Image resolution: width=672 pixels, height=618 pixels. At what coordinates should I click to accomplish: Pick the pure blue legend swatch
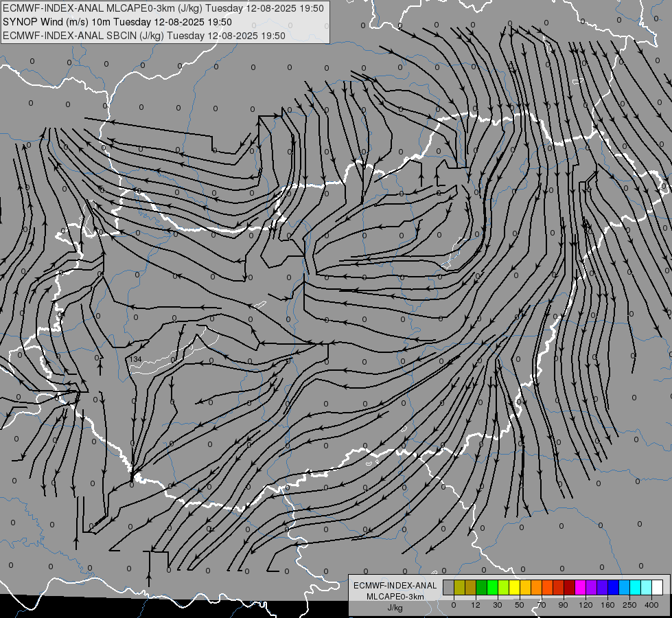click(x=614, y=587)
